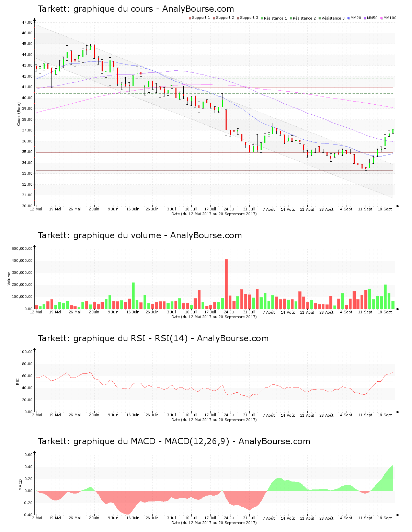Click the 'Tarkett: graphique du cours' title
The width and height of the screenshot is (412, 532).
(136, 9)
